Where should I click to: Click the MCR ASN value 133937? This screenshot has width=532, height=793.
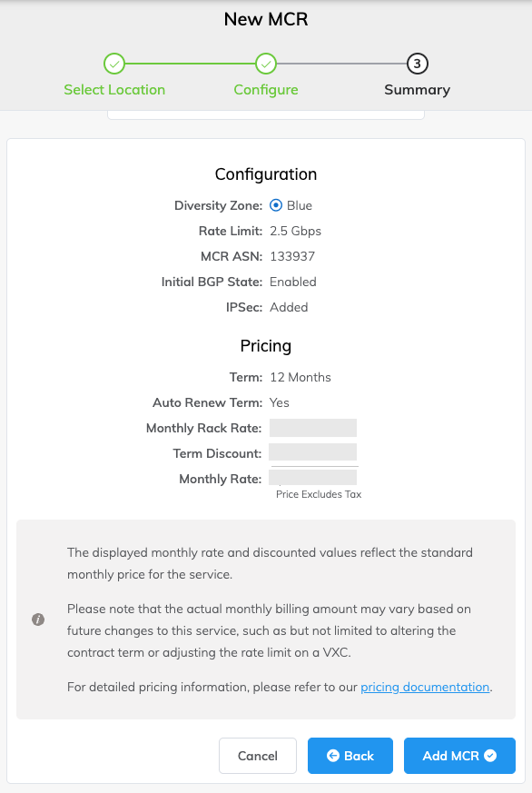pyautogui.click(x=292, y=256)
